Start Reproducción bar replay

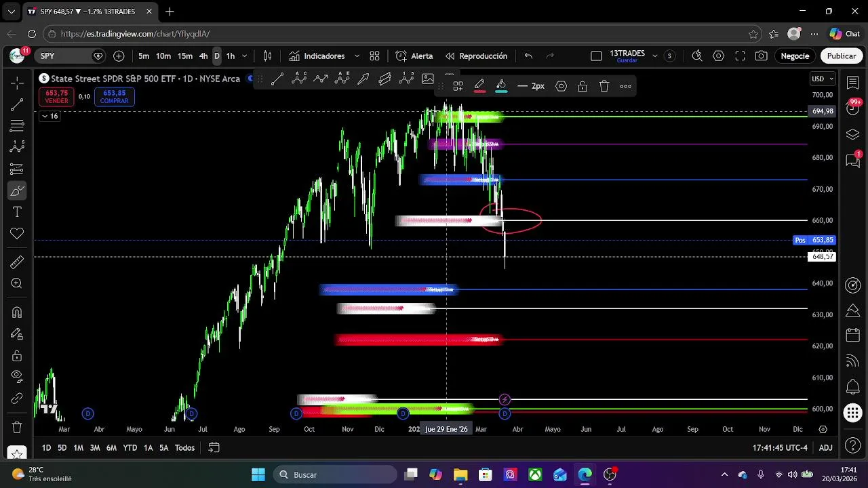coord(476,56)
